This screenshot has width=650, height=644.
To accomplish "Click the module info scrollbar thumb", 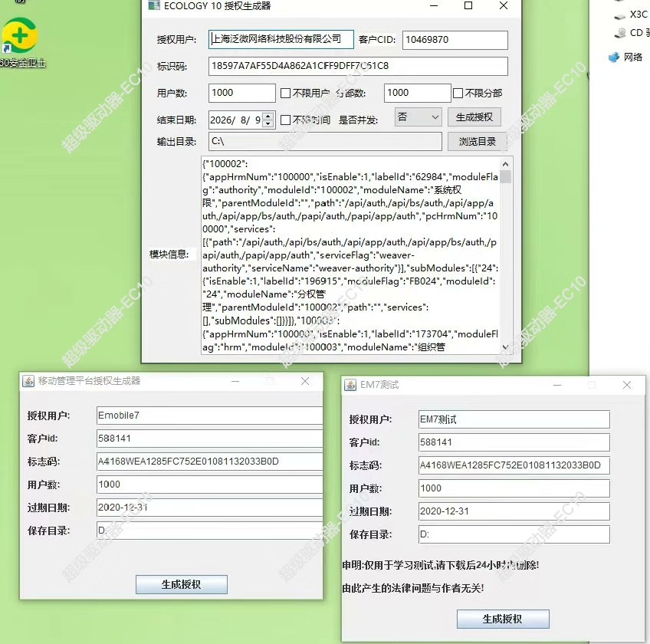I will (505, 176).
